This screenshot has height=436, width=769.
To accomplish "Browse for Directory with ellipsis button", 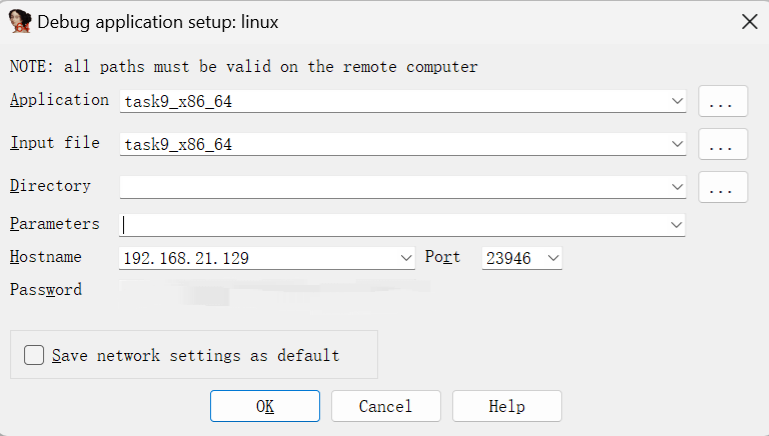I will (x=722, y=187).
